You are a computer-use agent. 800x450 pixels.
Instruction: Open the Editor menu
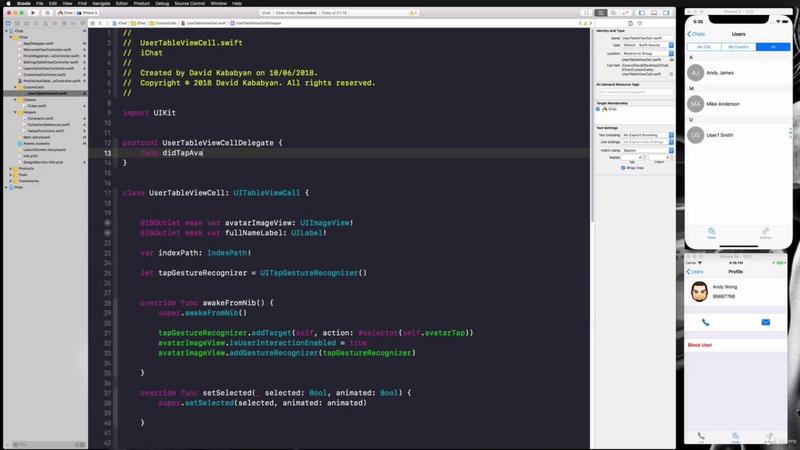coord(121,3)
